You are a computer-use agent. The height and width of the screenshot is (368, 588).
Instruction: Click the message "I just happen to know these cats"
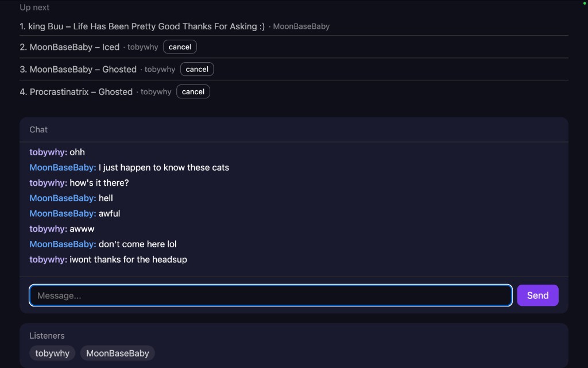tap(164, 168)
